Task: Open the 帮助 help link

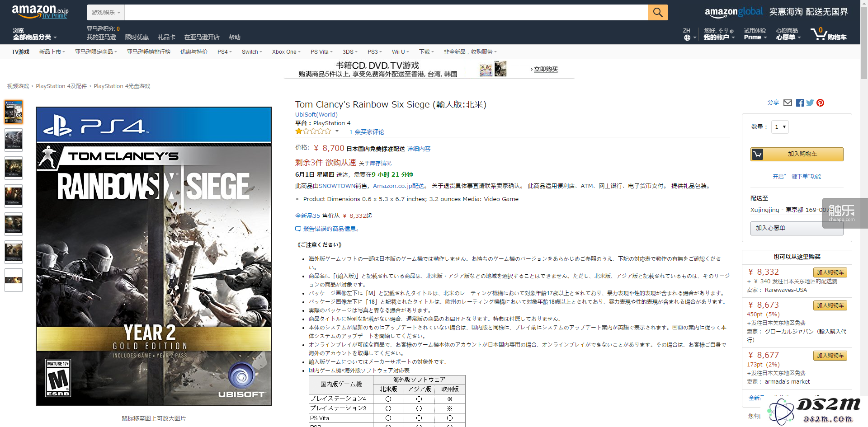Action: pos(235,38)
